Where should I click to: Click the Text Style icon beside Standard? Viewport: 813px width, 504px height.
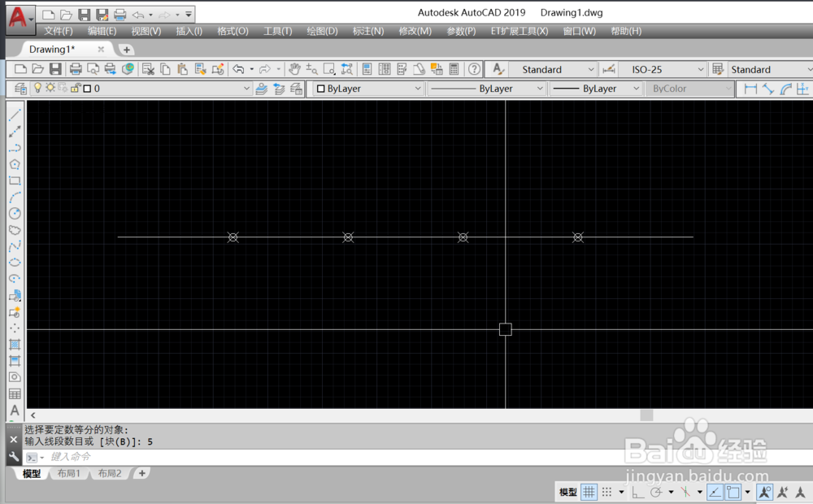click(498, 69)
